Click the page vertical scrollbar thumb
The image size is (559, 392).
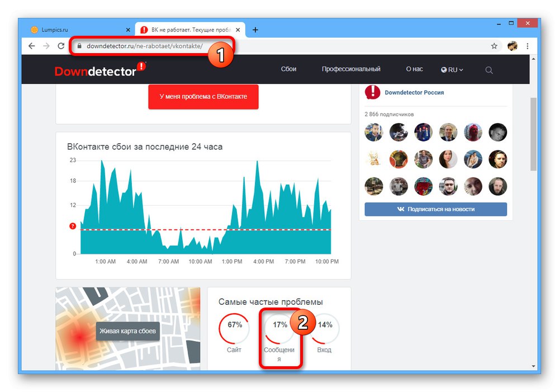click(x=533, y=134)
